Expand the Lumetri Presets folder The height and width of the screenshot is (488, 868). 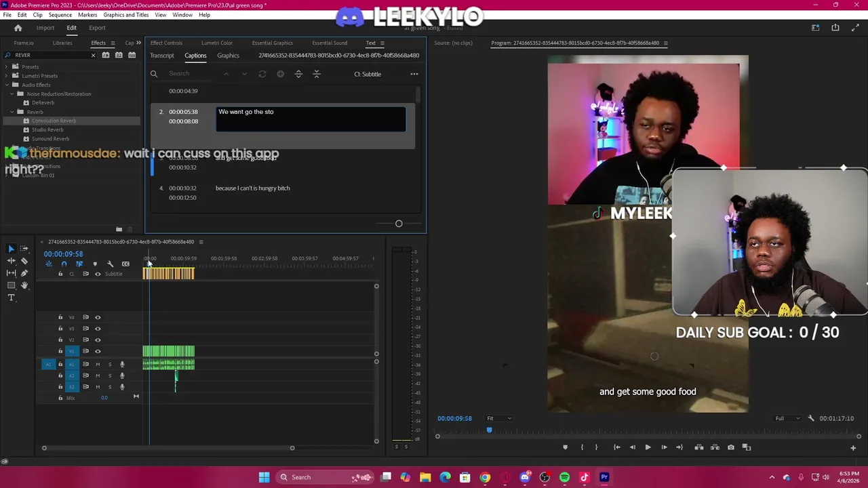point(7,76)
